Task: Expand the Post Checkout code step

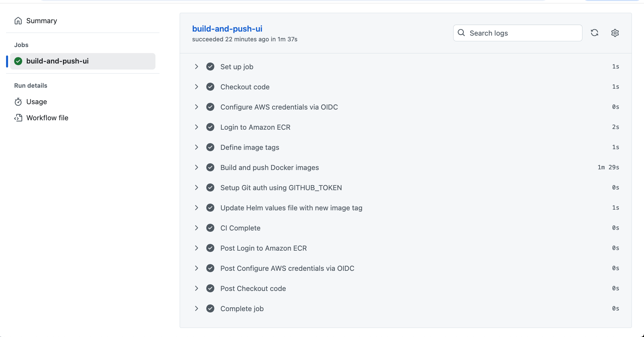Action: [x=196, y=288]
